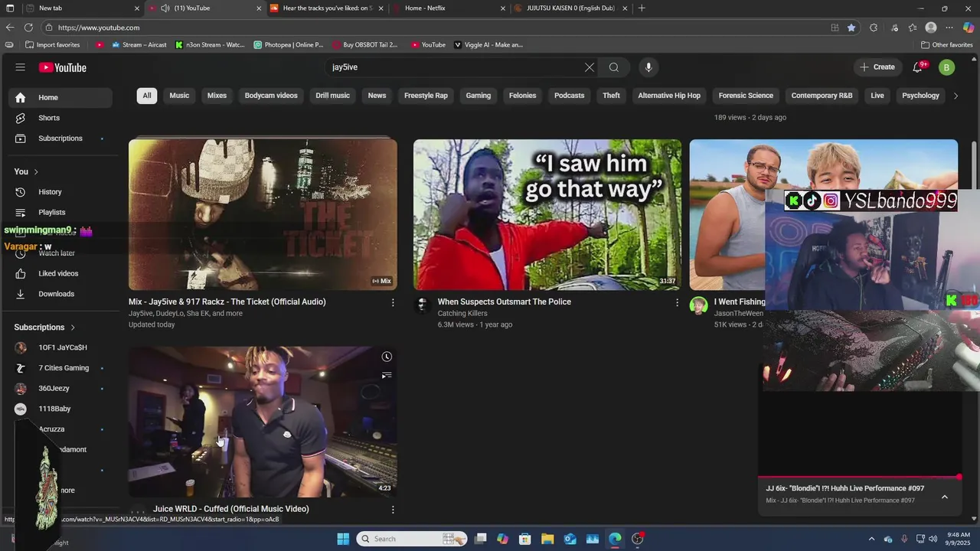Toggle the system tray microphone icon
Screen dimensions: 980x551
coord(904,539)
